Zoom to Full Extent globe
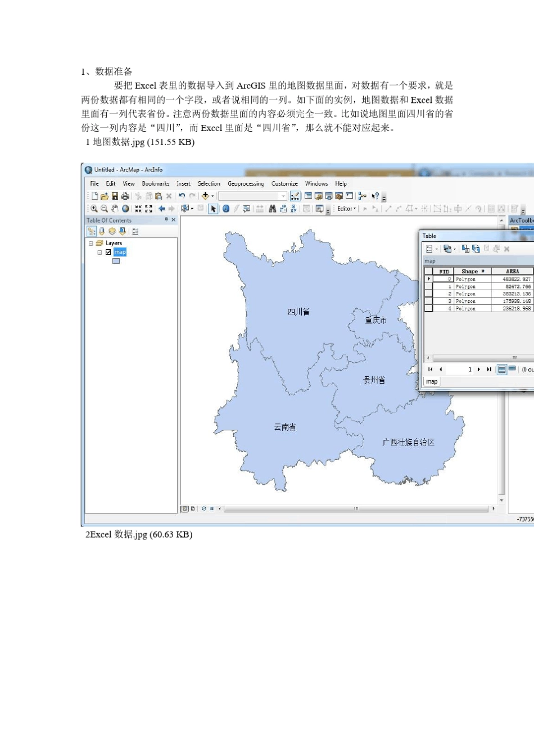This screenshot has width=534, height=756. pyautogui.click(x=125, y=209)
